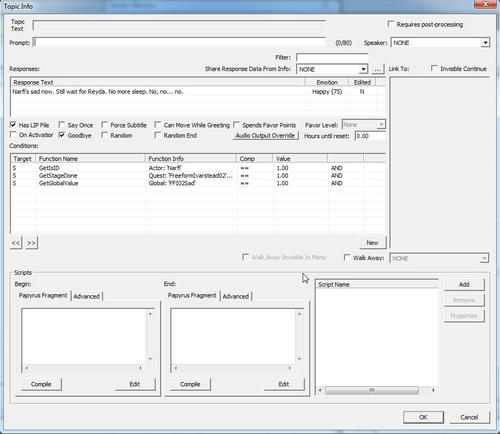Click into the Prompt text field
The width and height of the screenshot is (500, 434).
tap(179, 43)
